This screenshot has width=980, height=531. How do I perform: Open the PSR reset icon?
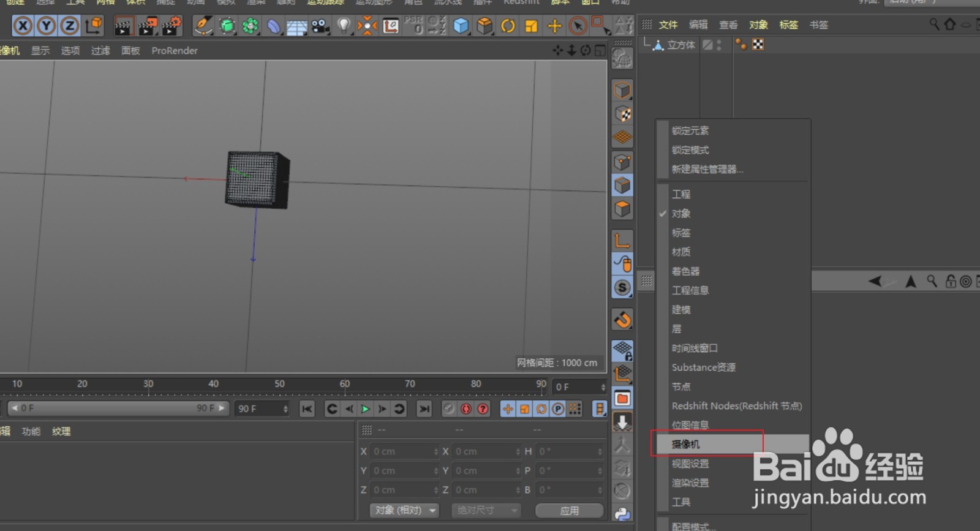pyautogui.click(x=414, y=26)
